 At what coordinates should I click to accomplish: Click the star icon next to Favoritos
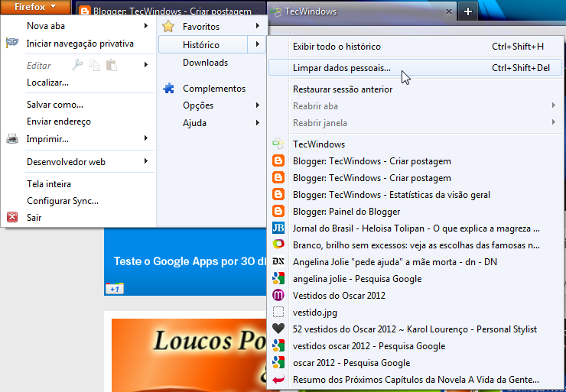tap(168, 27)
